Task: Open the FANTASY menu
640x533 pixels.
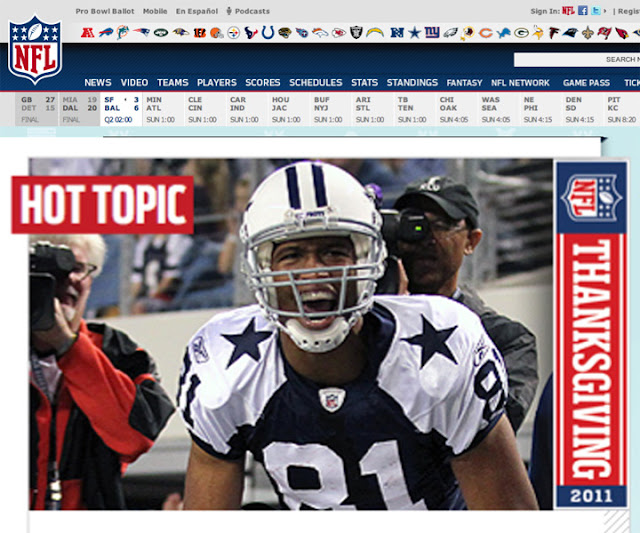Action: 464,83
